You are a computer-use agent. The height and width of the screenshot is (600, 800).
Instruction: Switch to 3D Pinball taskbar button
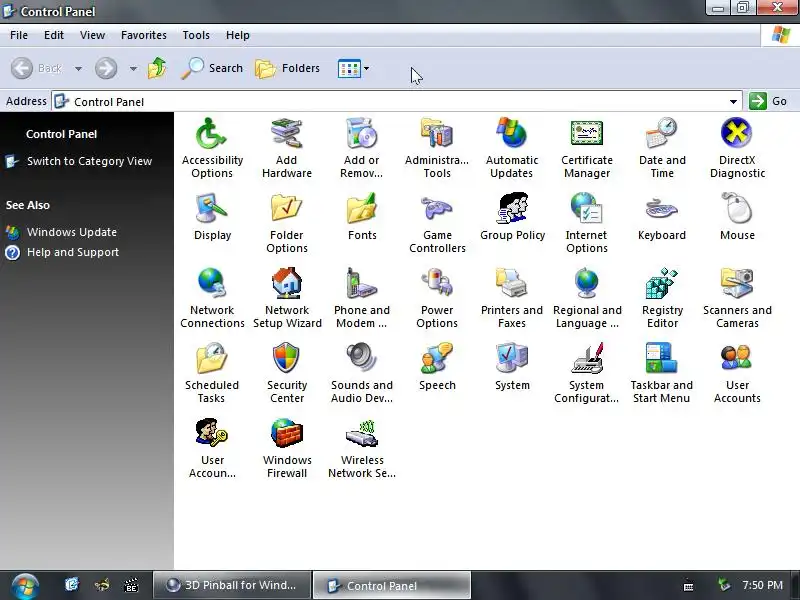(x=232, y=585)
